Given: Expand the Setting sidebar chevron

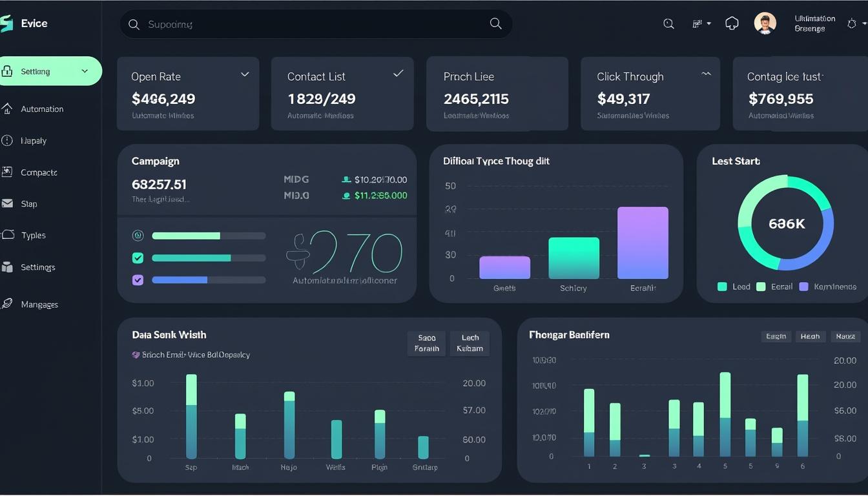Looking at the screenshot, I should coord(85,71).
